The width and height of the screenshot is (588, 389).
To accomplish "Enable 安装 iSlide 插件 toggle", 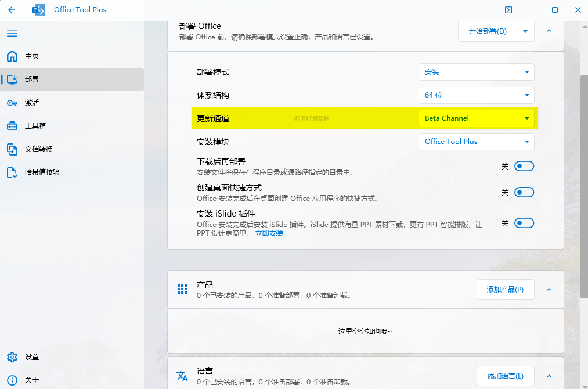I will (x=524, y=223).
